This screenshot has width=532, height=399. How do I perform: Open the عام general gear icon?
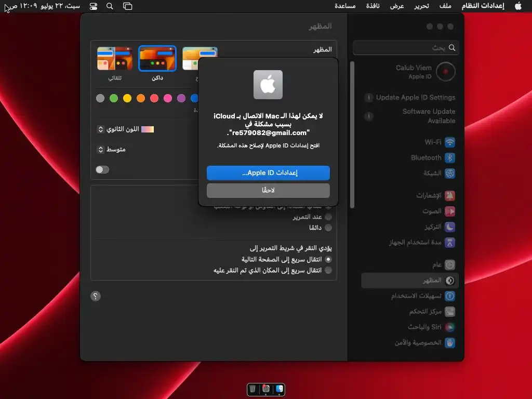point(449,264)
